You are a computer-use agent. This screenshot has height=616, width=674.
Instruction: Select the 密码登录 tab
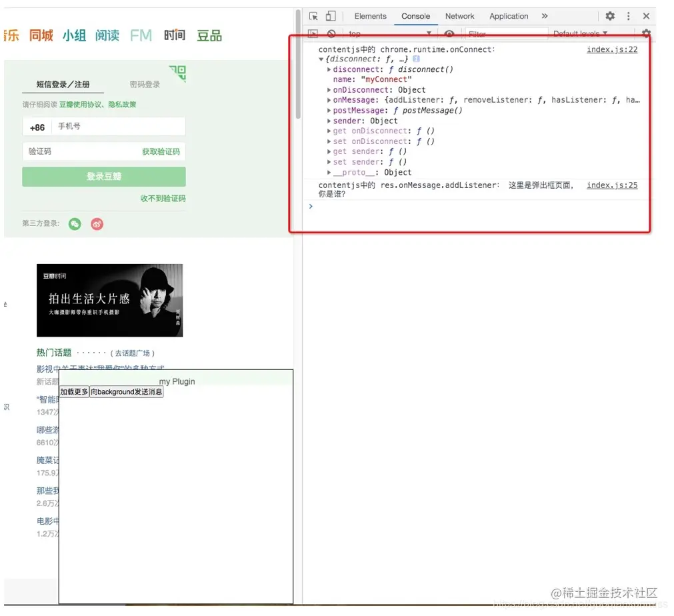click(x=145, y=84)
